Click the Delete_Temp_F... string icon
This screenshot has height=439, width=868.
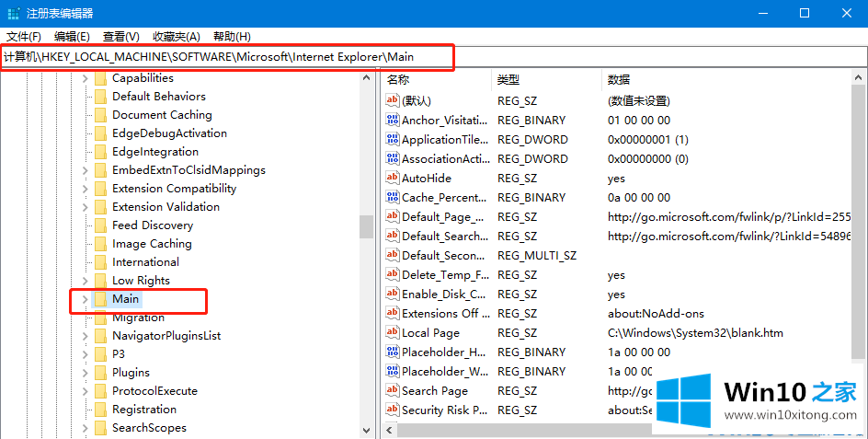[x=393, y=274]
